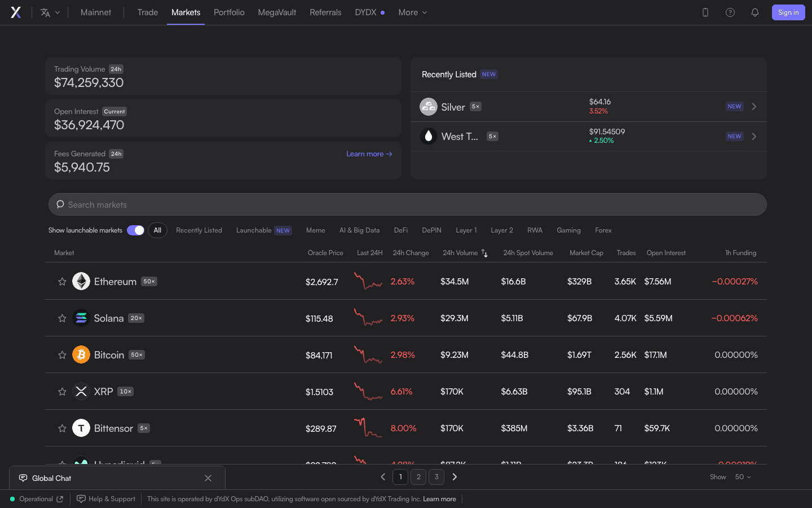Star the Bitcoin market
Screen dimensions: 812x508
point(62,355)
